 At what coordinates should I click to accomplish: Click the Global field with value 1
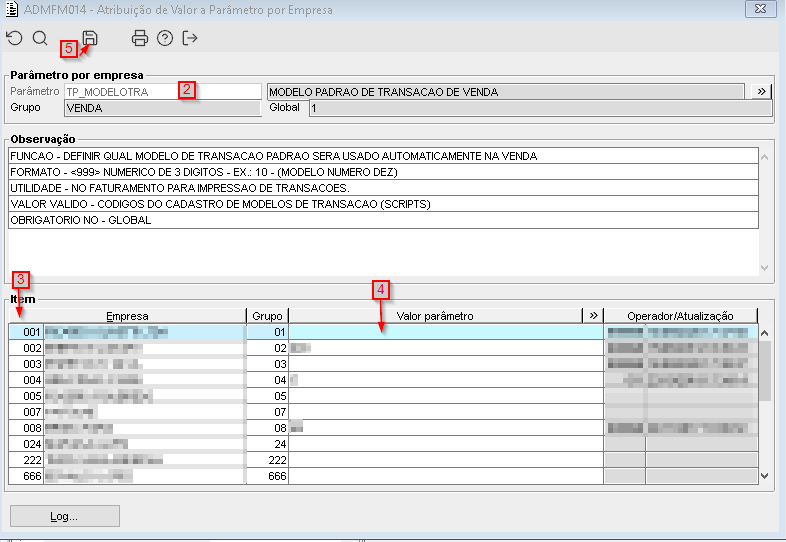540,108
